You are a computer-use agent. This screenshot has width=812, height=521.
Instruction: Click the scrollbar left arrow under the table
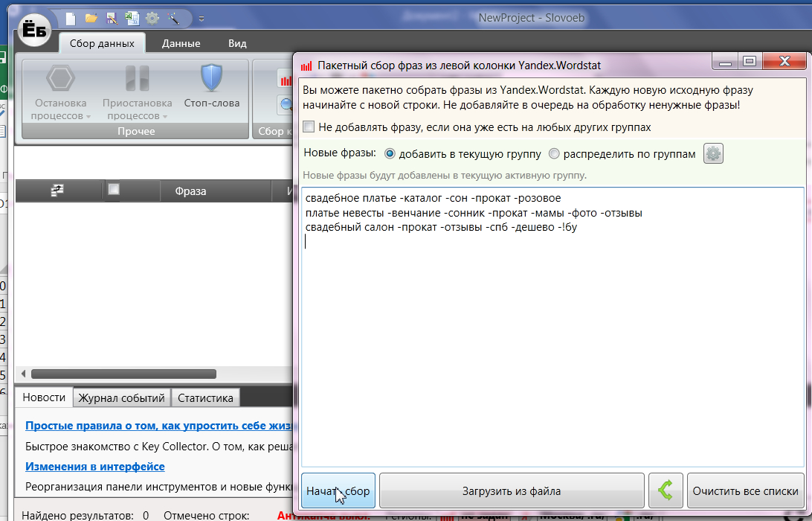23,374
